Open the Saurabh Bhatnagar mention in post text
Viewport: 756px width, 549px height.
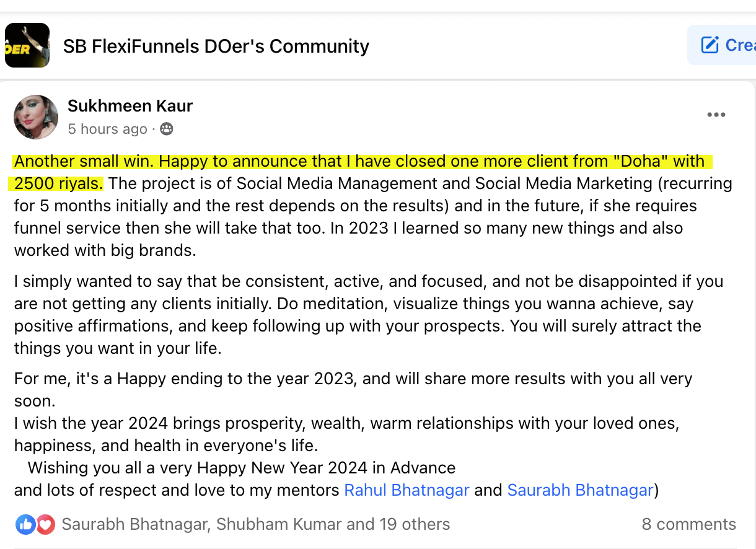pyautogui.click(x=580, y=490)
